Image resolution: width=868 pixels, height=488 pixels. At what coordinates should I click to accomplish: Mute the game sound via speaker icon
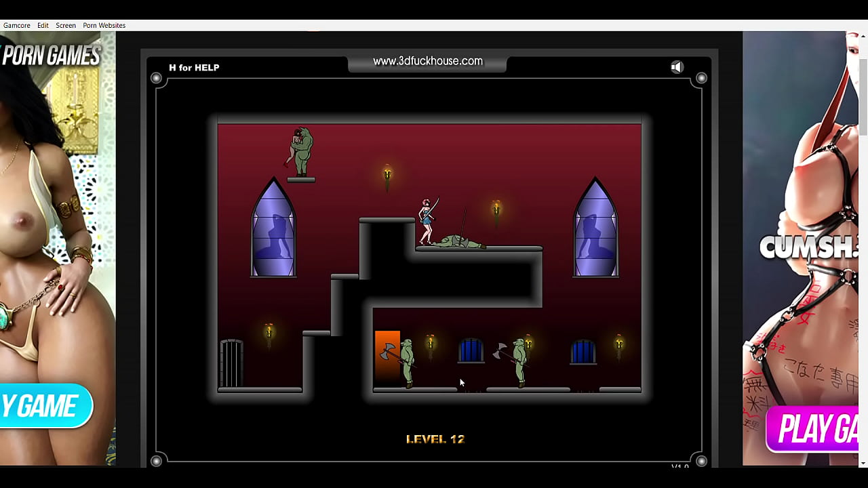click(677, 67)
